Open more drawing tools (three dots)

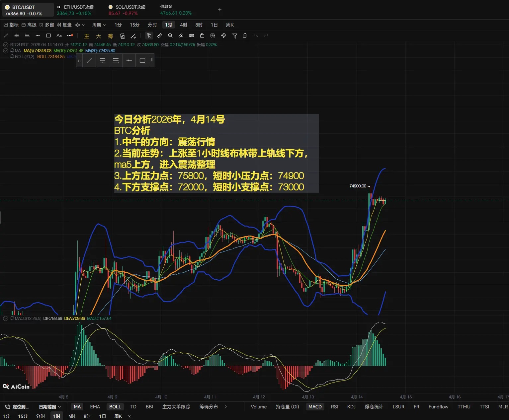point(70,35)
